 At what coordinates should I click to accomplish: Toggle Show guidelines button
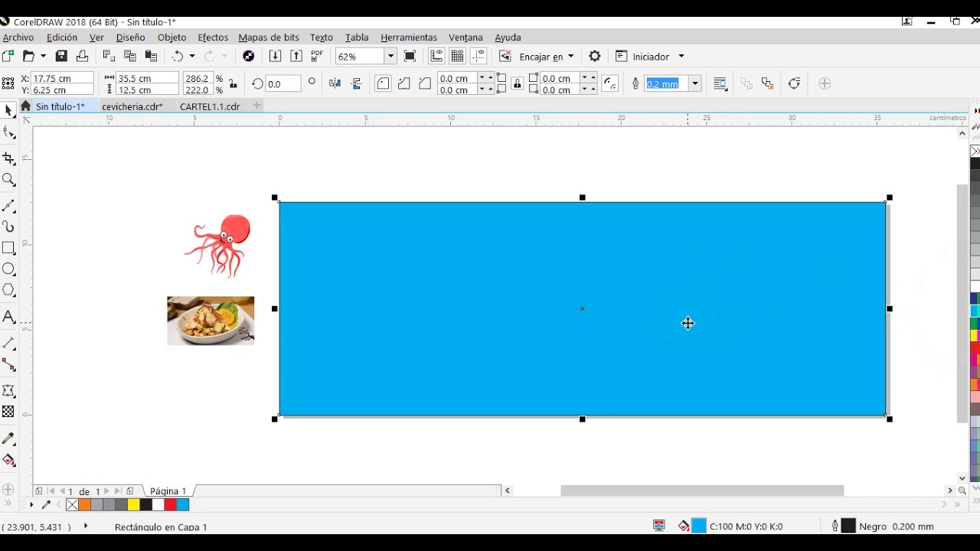coord(479,56)
